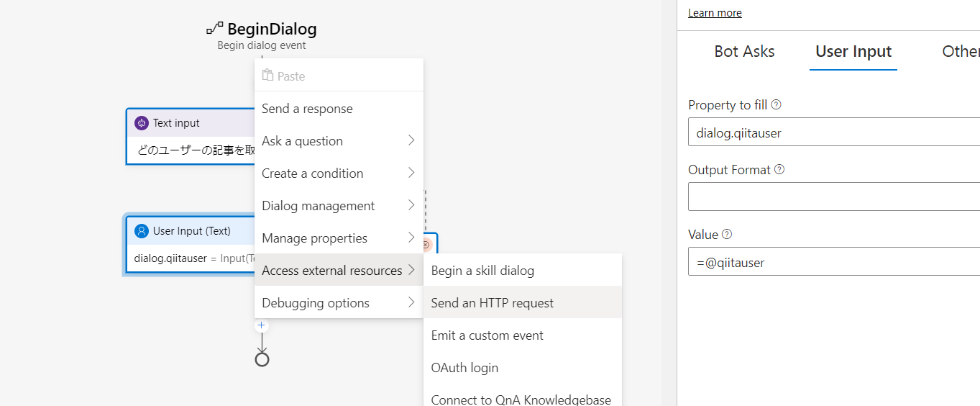
Task: Click the Property to fill input field
Action: coord(834,132)
